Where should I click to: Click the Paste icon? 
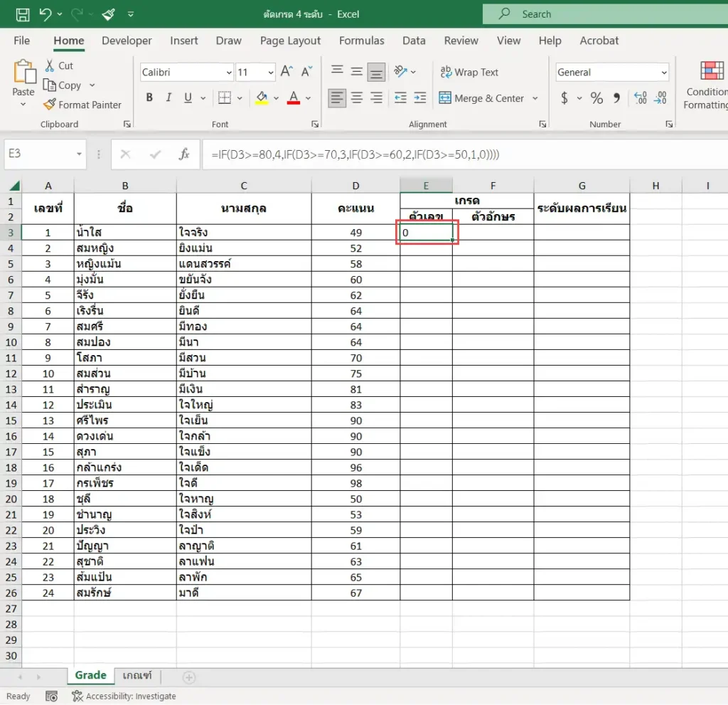pyautogui.click(x=23, y=72)
